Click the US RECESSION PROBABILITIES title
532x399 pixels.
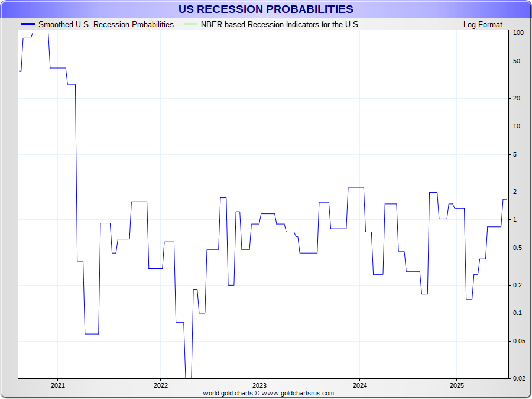pos(265,9)
